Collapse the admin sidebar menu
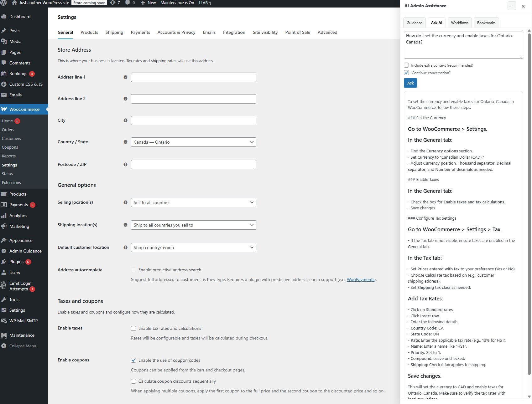The width and height of the screenshot is (532, 404). click(19, 346)
